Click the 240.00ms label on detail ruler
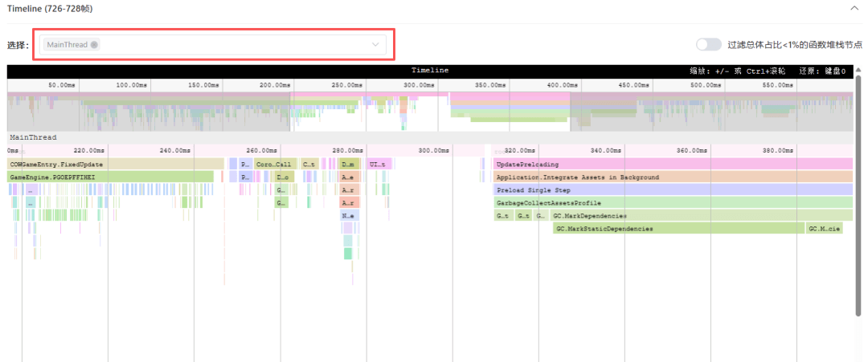 pos(175,150)
